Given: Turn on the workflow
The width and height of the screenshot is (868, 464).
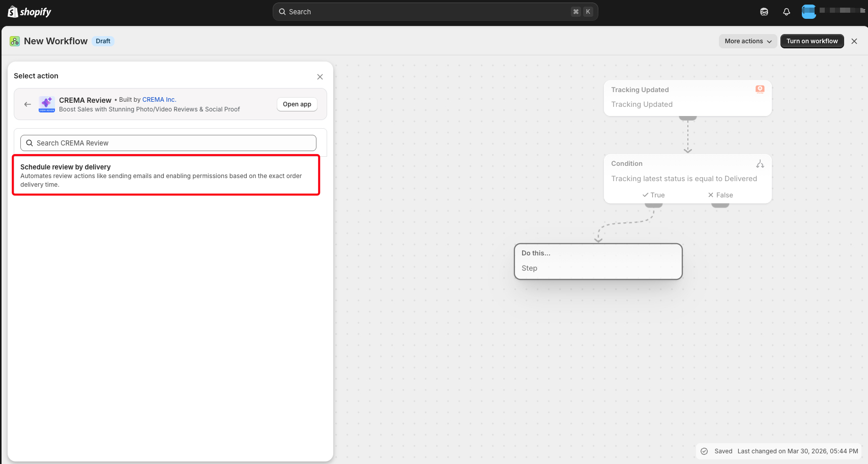Looking at the screenshot, I should [812, 41].
